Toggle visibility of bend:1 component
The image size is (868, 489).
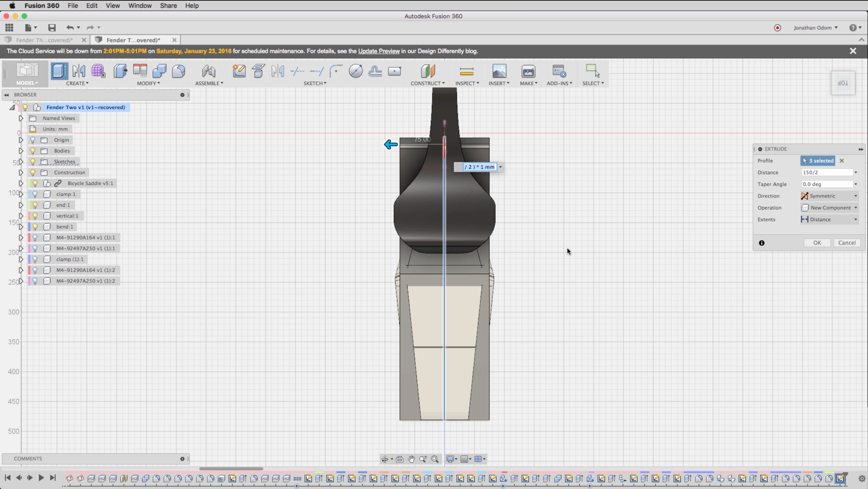[x=35, y=227]
